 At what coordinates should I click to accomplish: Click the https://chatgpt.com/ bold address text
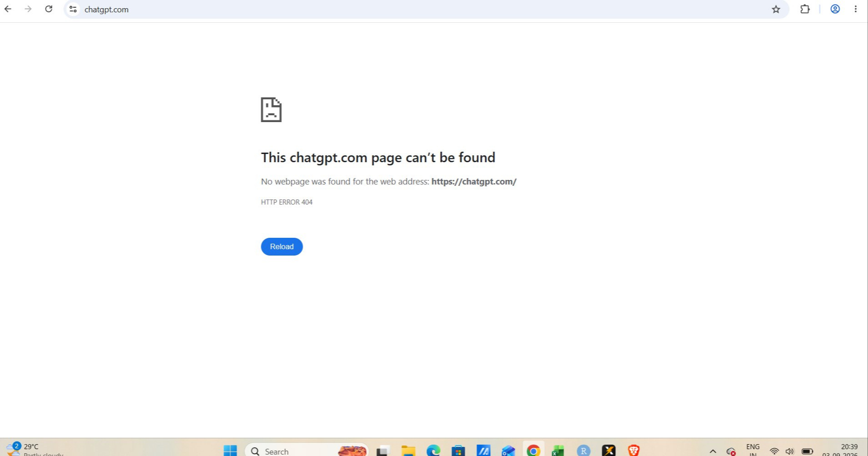(474, 181)
